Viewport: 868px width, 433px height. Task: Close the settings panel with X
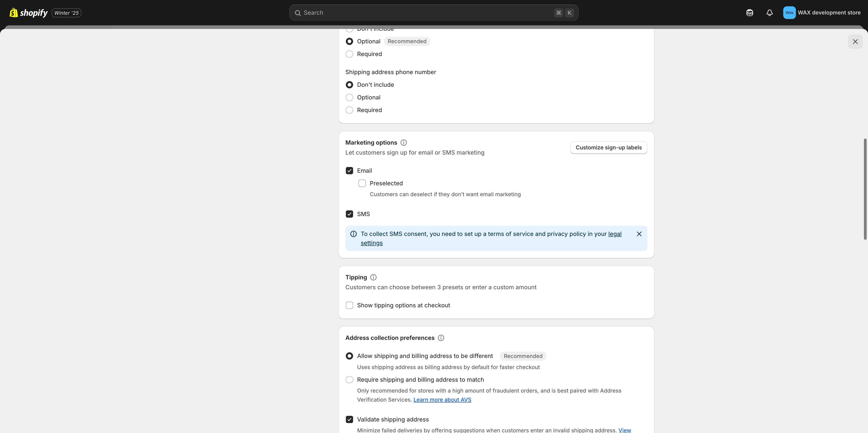(855, 42)
